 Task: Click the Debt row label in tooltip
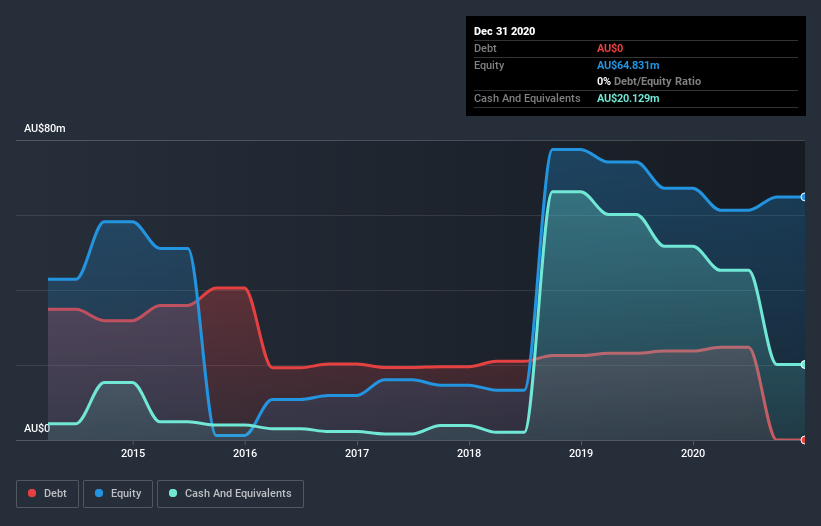[485, 48]
